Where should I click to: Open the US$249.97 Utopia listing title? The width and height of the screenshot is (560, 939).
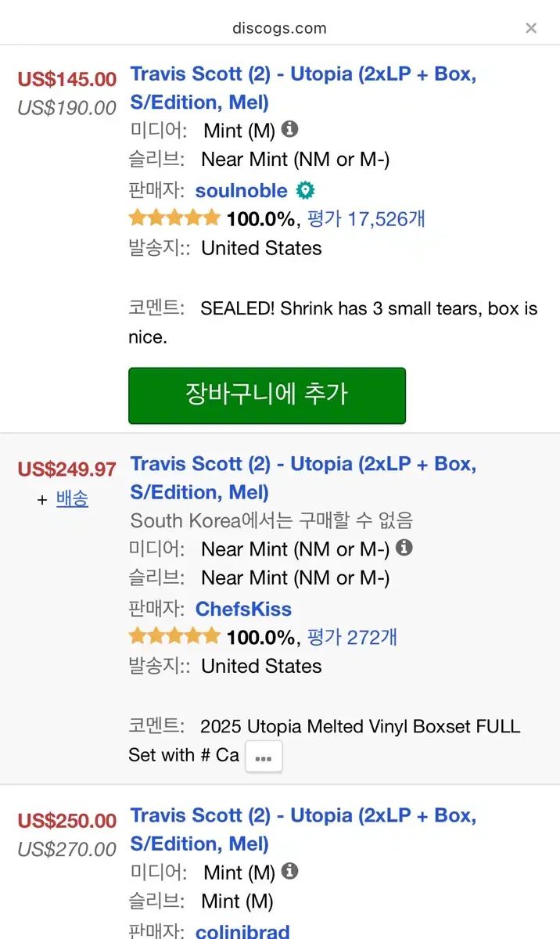(303, 477)
